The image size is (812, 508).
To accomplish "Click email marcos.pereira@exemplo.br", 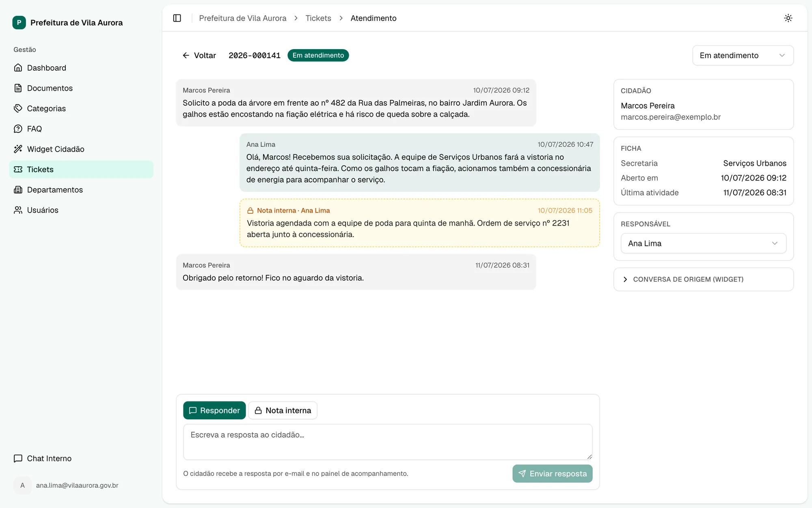I will 671,117.
